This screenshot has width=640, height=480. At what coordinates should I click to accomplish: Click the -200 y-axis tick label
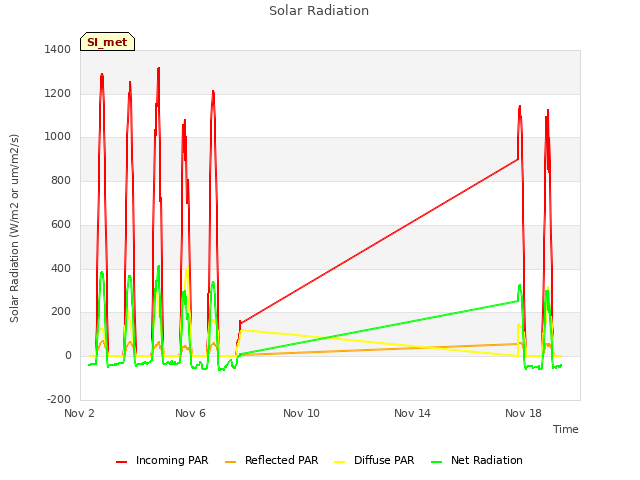point(59,399)
